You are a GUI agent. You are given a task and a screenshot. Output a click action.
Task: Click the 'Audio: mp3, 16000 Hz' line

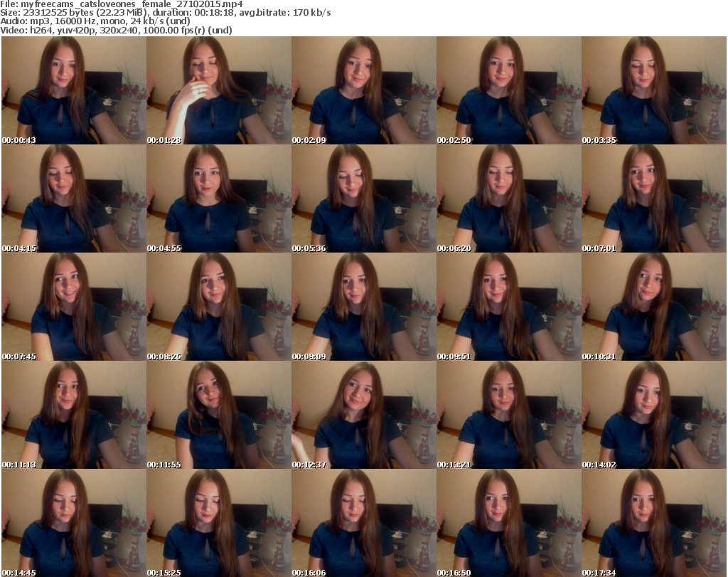(95, 21)
